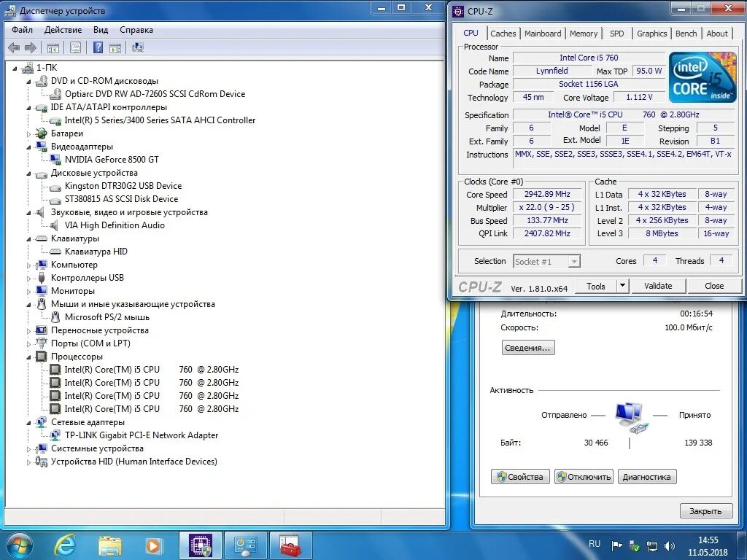
Task: Select the TP-LINK Gigabit network adapter icon
Action: click(55, 435)
